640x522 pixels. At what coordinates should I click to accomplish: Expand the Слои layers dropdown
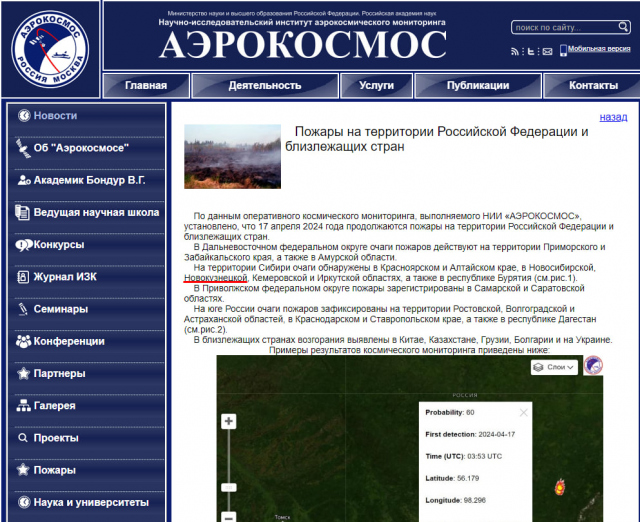[x=554, y=367]
